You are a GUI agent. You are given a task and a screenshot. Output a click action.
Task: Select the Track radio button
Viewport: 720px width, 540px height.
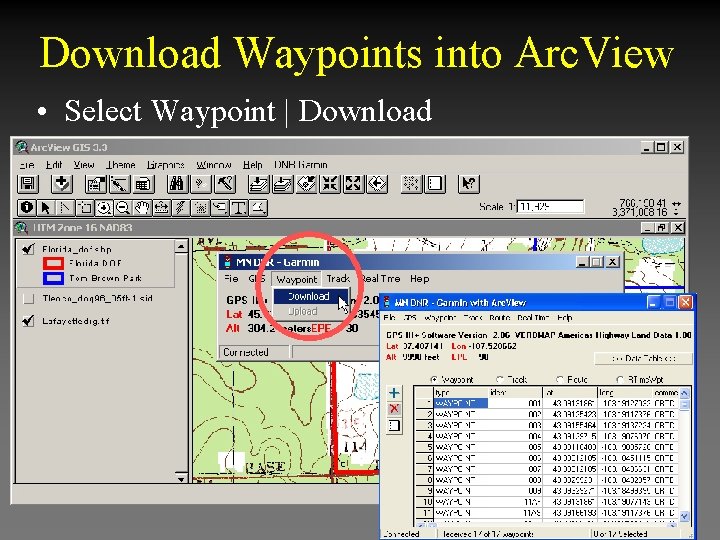click(500, 380)
